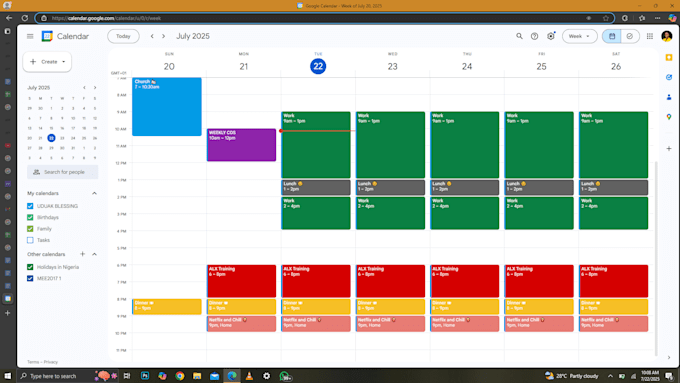
Task: Go to next week arrow
Action: [163, 36]
